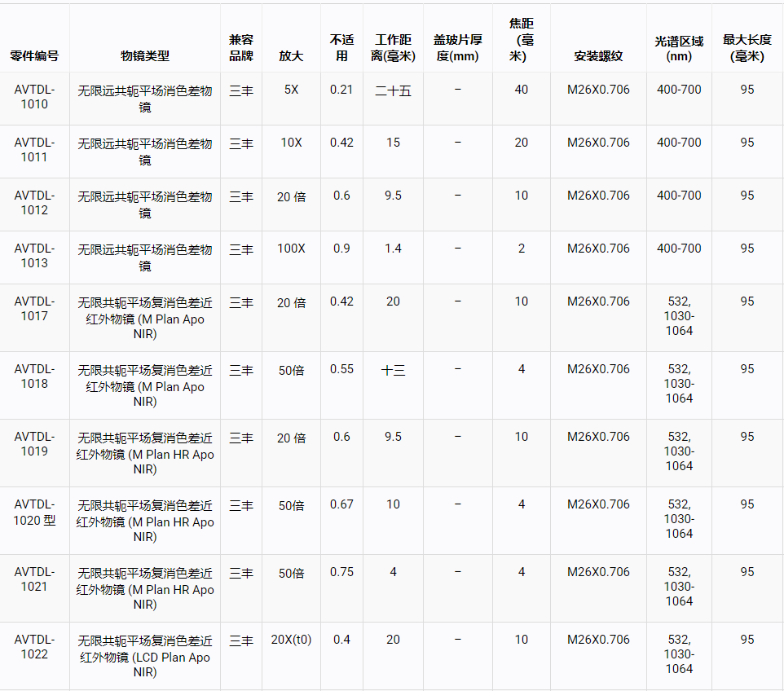This screenshot has height=691, width=784.
Task: Click 532, 1030-1064 spectrum in AVTDL-1019 row
Action: pyautogui.click(x=679, y=451)
